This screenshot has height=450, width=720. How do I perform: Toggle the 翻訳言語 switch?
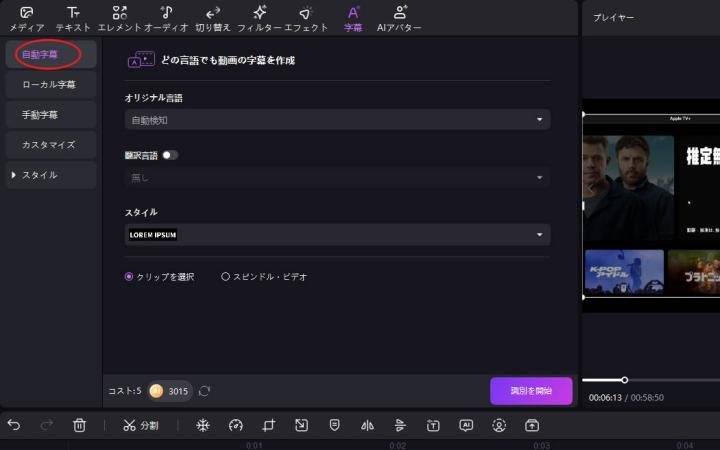[x=170, y=155]
